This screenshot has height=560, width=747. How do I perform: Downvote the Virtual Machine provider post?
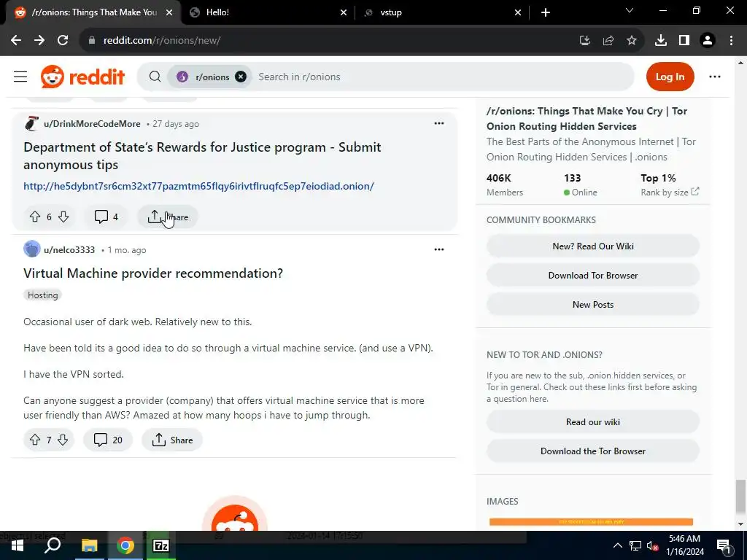63,440
